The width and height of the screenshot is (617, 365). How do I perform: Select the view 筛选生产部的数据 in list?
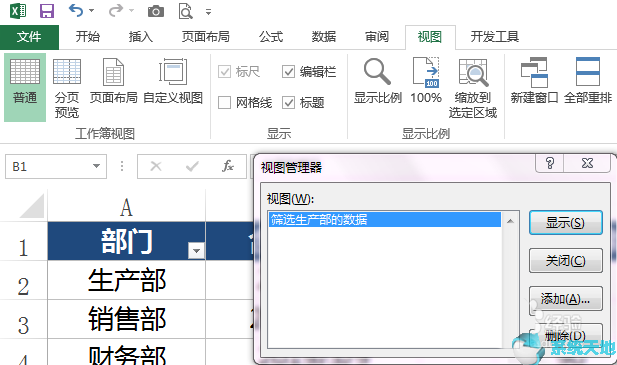point(385,219)
